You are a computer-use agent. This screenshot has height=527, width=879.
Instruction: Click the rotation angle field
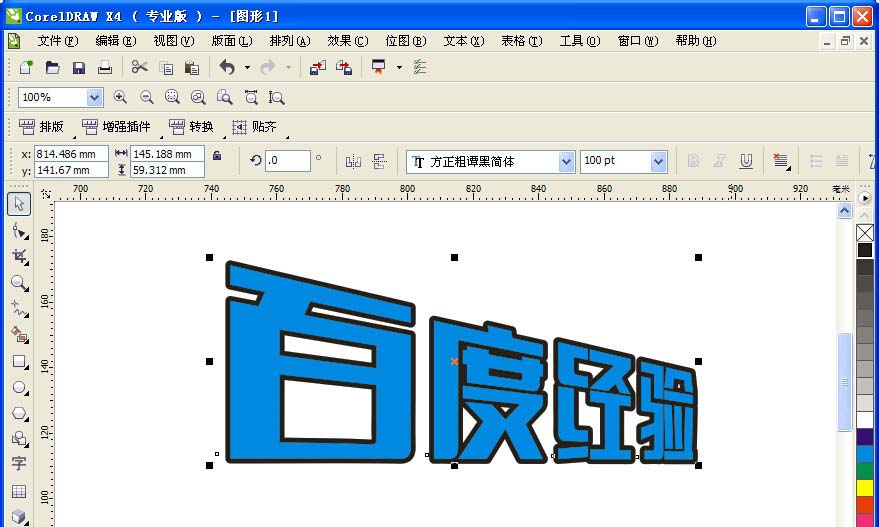pyautogui.click(x=288, y=160)
